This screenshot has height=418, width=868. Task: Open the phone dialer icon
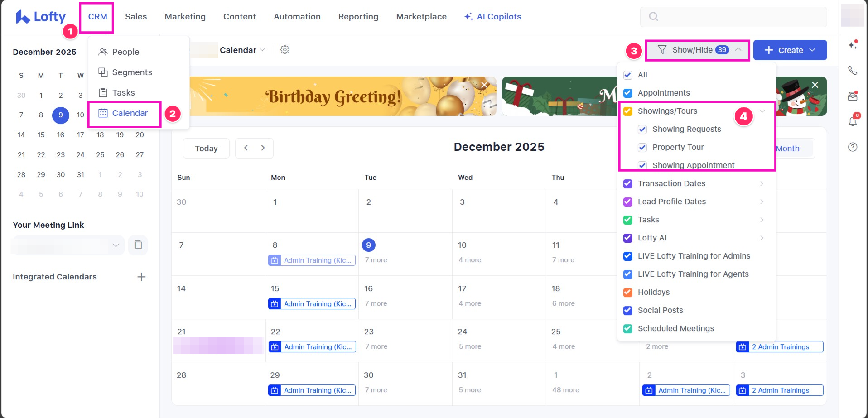click(853, 71)
